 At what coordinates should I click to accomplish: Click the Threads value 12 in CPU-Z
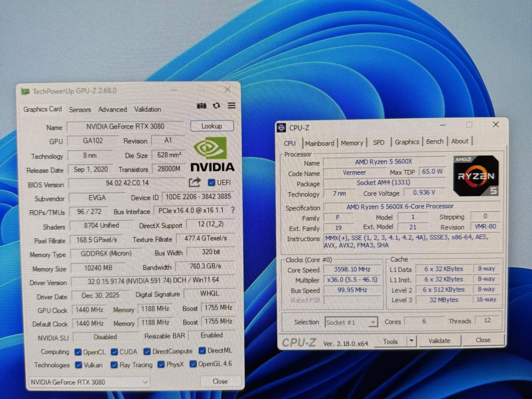coord(487,320)
